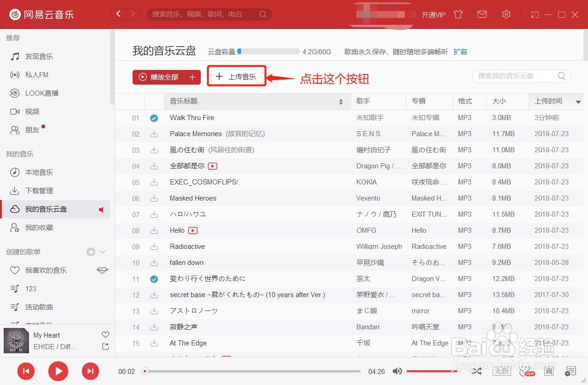Open 私人FM in the sidebar
The width and height of the screenshot is (588, 385).
click(x=55, y=75)
